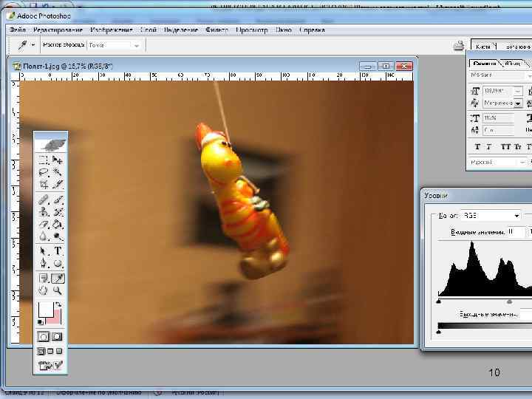This screenshot has width=532, height=399.
Task: Open the Файл menu
Action: pyautogui.click(x=18, y=30)
